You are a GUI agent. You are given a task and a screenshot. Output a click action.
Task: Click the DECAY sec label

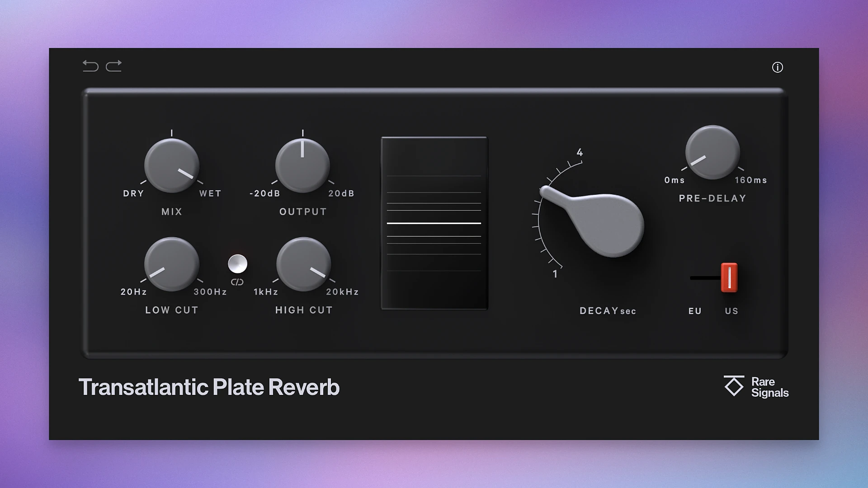click(x=608, y=310)
